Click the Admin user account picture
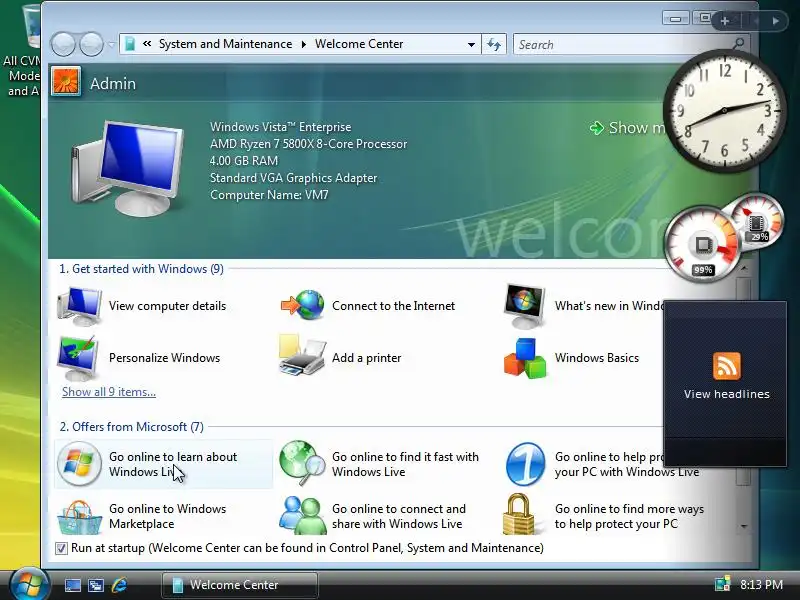Image resolution: width=800 pixels, height=600 pixels. (66, 82)
